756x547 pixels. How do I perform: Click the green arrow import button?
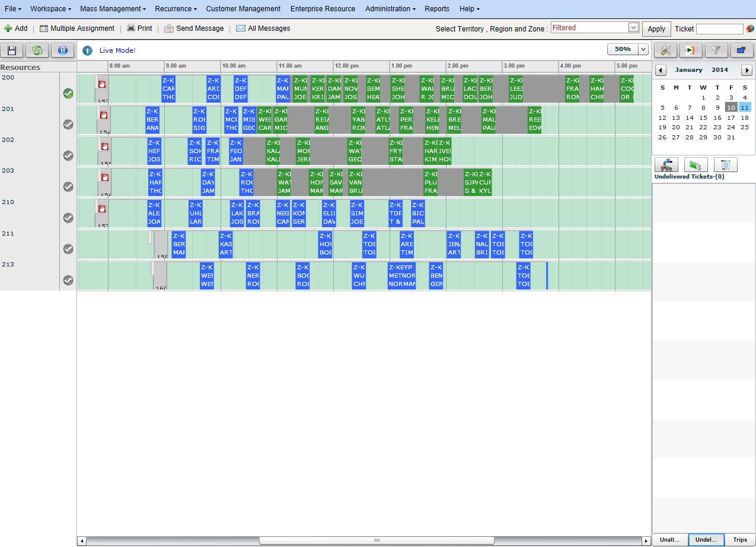pyautogui.click(x=690, y=50)
